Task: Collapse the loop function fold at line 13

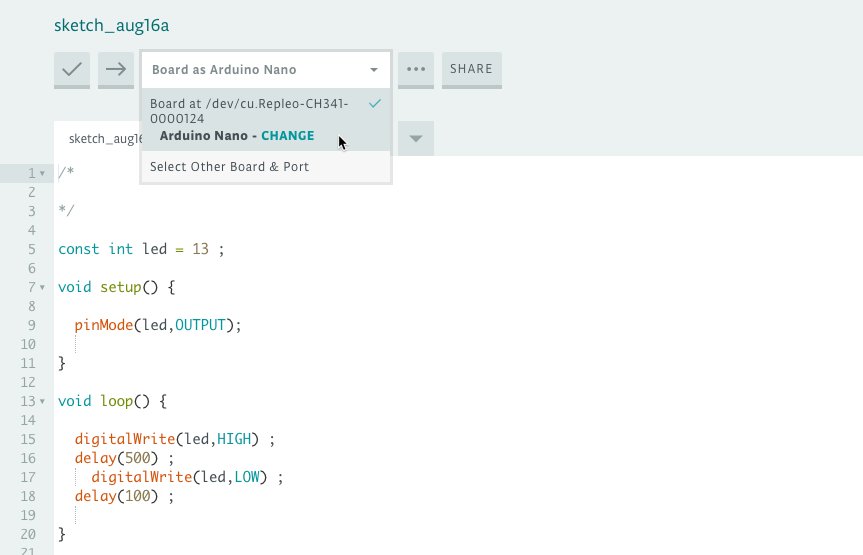Action: pos(42,401)
